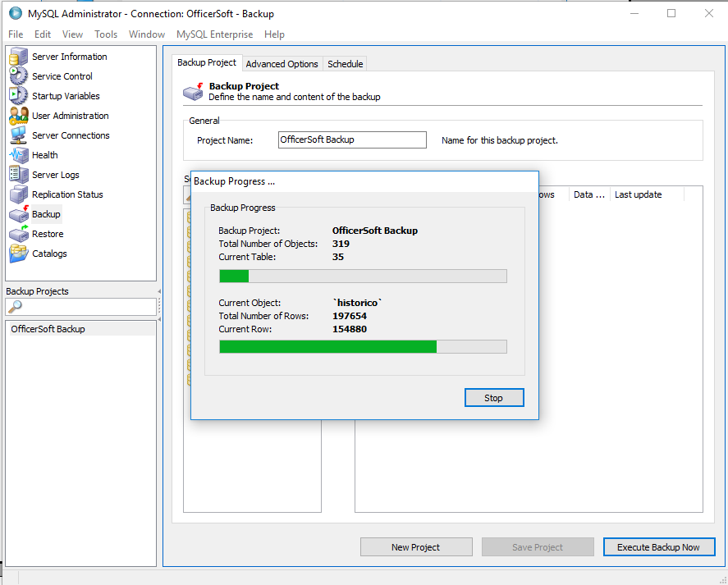728x585 pixels.
Task: Switch to the Advanced Options tab
Action: pos(282,64)
